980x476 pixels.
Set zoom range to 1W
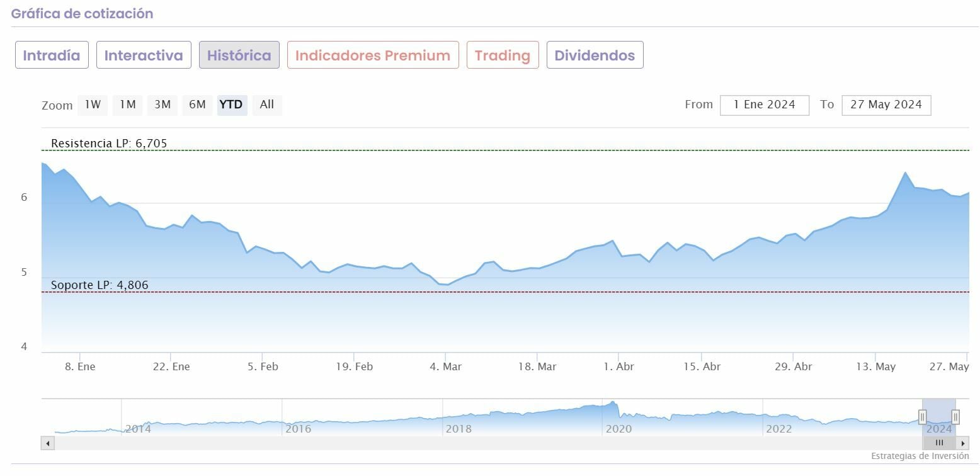[x=93, y=105]
